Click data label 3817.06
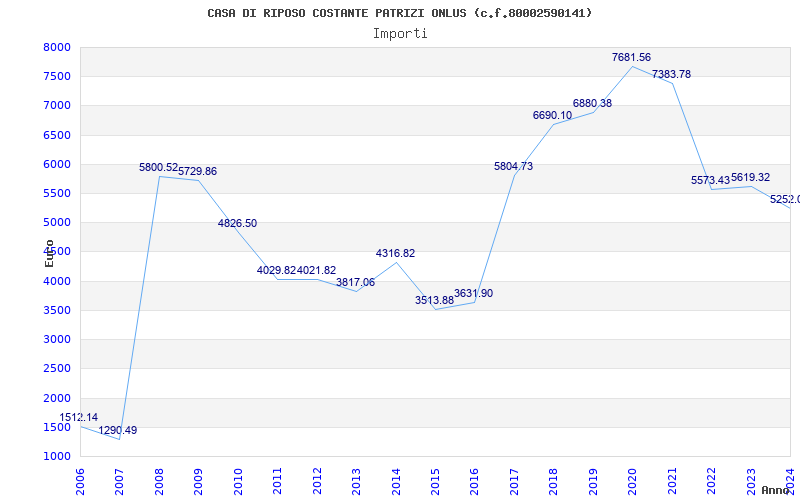The image size is (800, 500). point(356,283)
